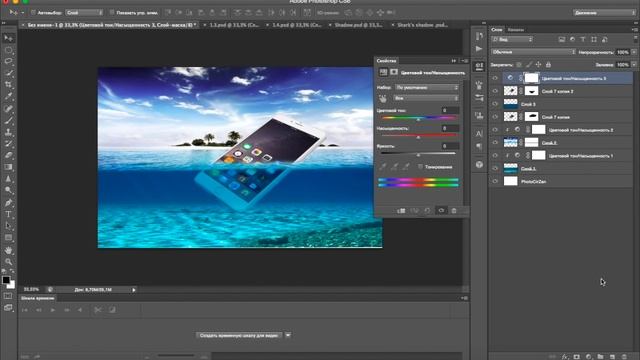Open the color range dropdown Все
Screen dimensions: 640x360
[x=427, y=98]
